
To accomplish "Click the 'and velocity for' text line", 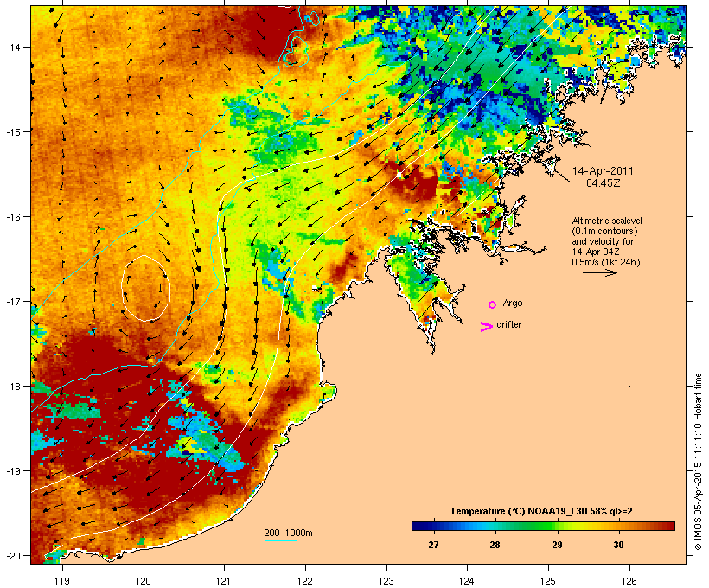I will tap(603, 241).
